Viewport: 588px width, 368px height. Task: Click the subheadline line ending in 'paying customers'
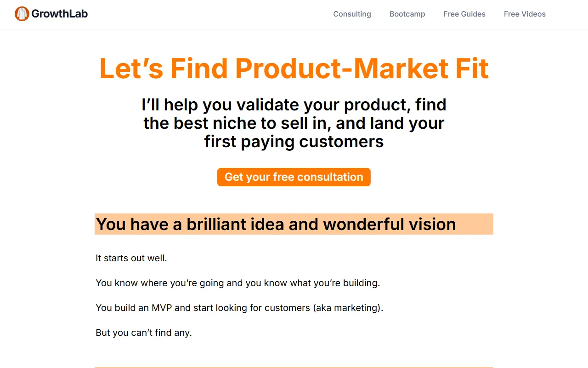294,142
